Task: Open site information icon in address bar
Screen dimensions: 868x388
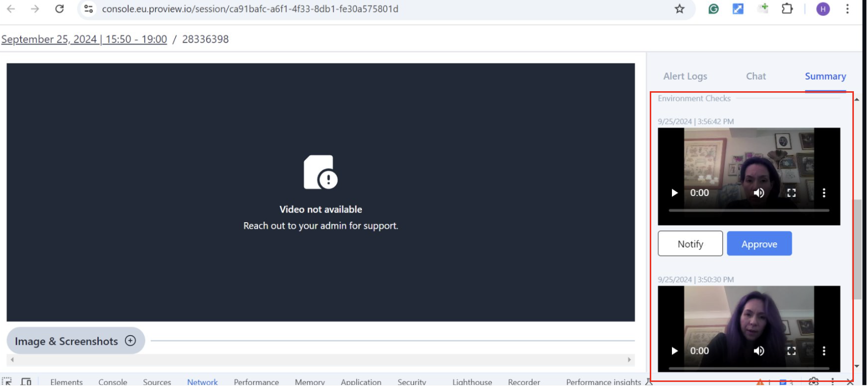Action: [89, 9]
